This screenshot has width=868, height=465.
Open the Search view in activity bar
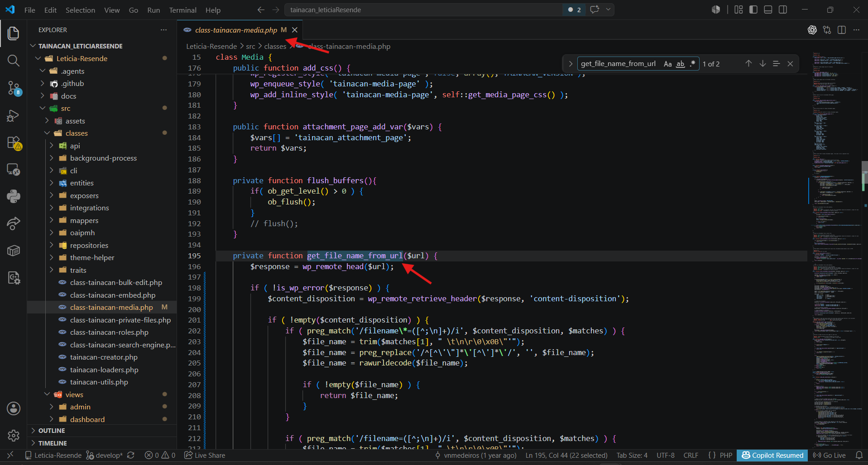pos(14,61)
